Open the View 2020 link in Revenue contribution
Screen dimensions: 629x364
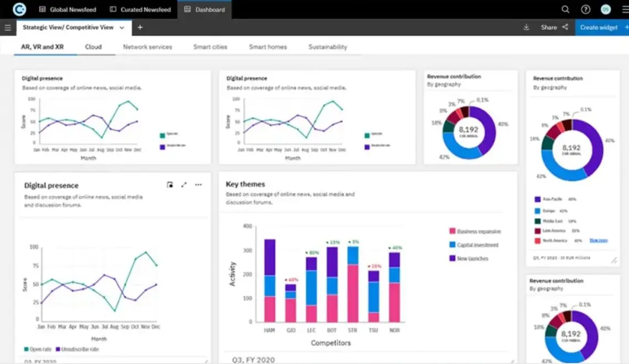click(x=599, y=240)
